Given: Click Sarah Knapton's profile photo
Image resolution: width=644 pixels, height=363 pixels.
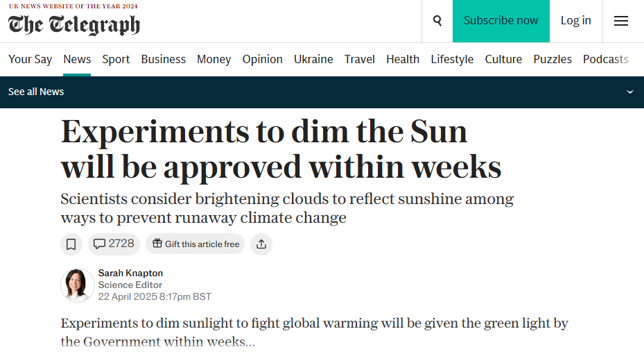Looking at the screenshot, I should click(x=77, y=285).
